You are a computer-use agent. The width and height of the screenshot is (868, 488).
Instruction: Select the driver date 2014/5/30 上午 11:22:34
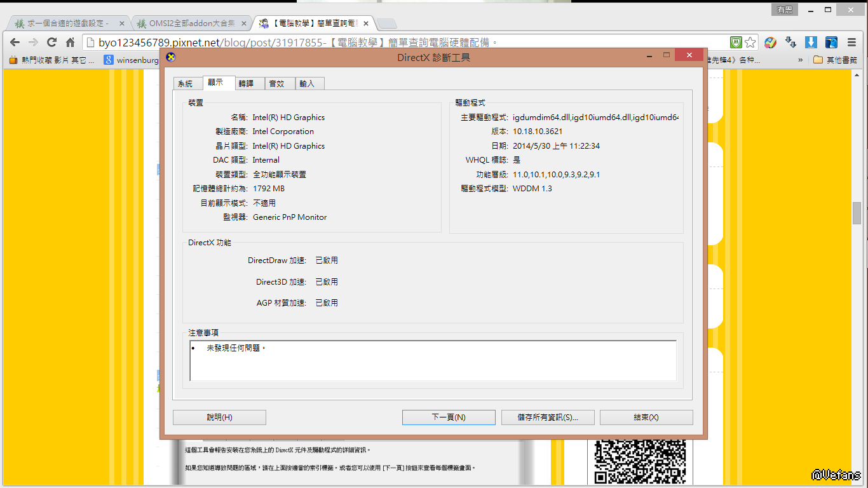point(557,146)
